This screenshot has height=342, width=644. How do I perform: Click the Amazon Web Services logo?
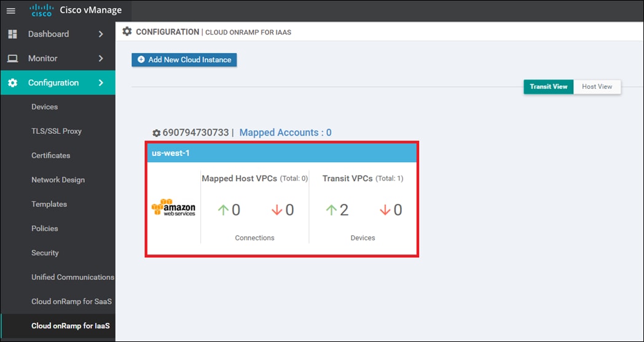(173, 208)
